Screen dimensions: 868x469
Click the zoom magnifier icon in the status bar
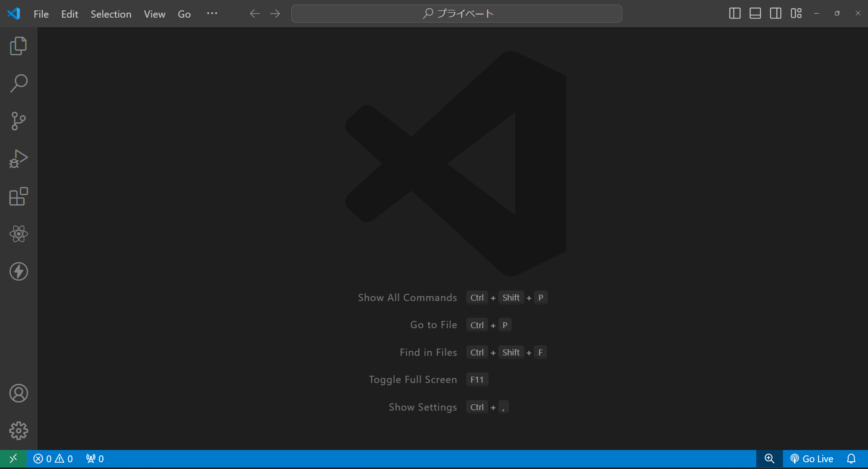(x=769, y=458)
